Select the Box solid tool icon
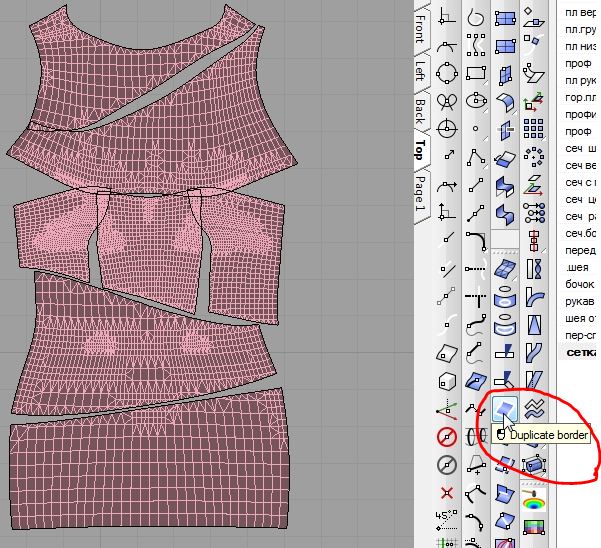This screenshot has height=548, width=601. point(446,382)
